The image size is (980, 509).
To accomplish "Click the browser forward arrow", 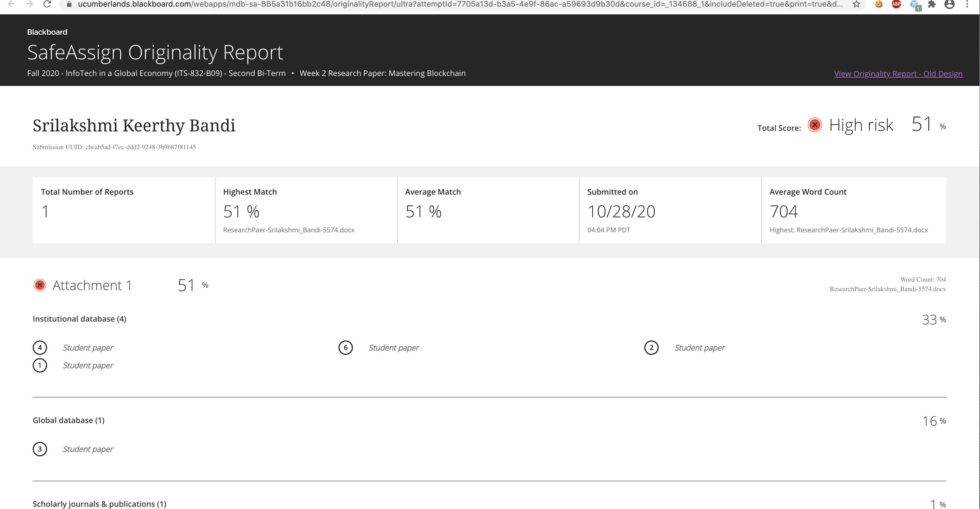I will [x=29, y=4].
